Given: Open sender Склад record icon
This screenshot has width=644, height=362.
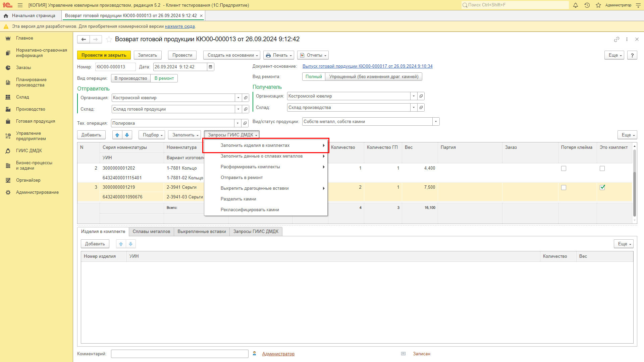Looking at the screenshot, I should [246, 109].
